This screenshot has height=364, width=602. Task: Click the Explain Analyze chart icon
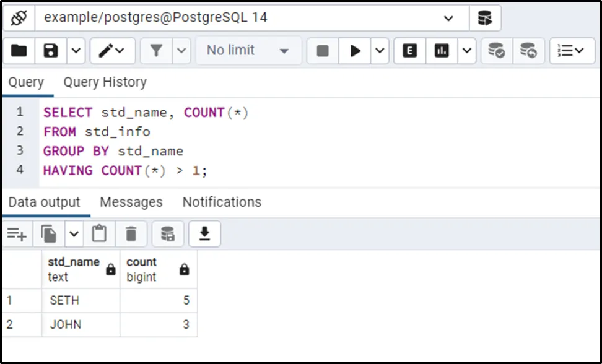coord(442,51)
